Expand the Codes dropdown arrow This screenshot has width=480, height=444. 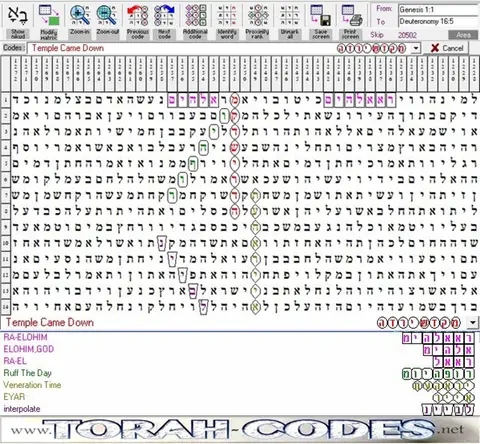click(x=416, y=48)
